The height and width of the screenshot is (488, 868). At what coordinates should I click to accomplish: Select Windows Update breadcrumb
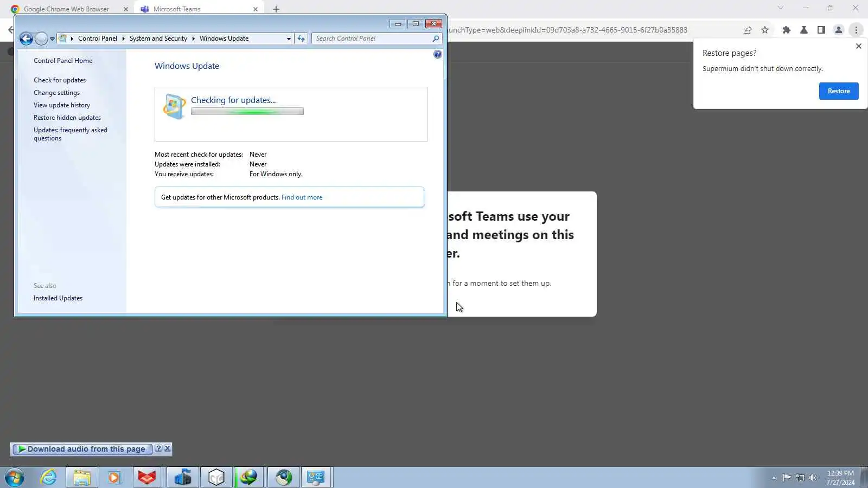[x=224, y=38]
